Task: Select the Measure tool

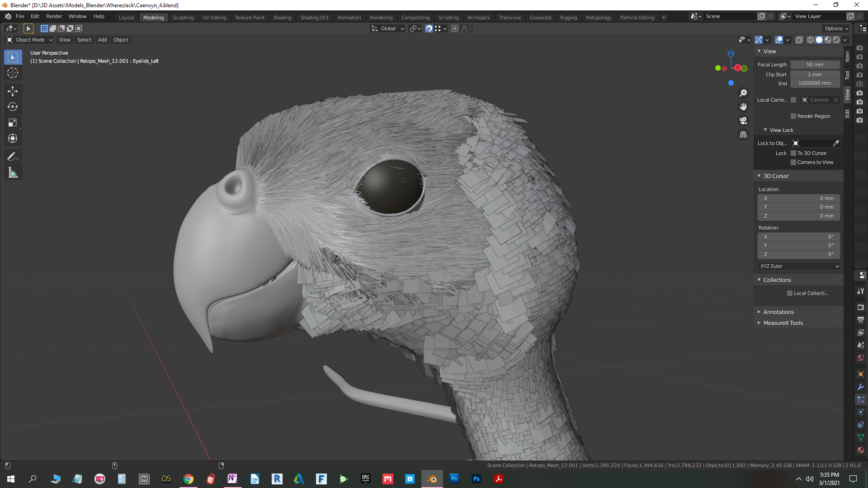Action: click(x=13, y=173)
